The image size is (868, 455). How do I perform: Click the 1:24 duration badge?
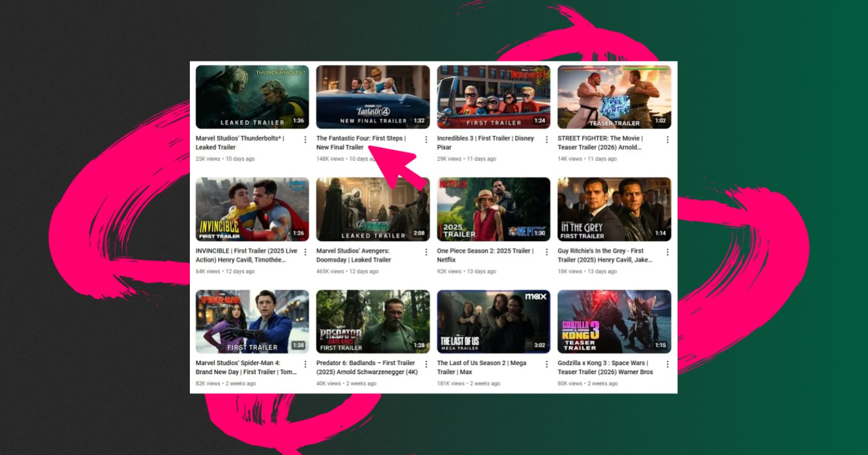point(540,121)
